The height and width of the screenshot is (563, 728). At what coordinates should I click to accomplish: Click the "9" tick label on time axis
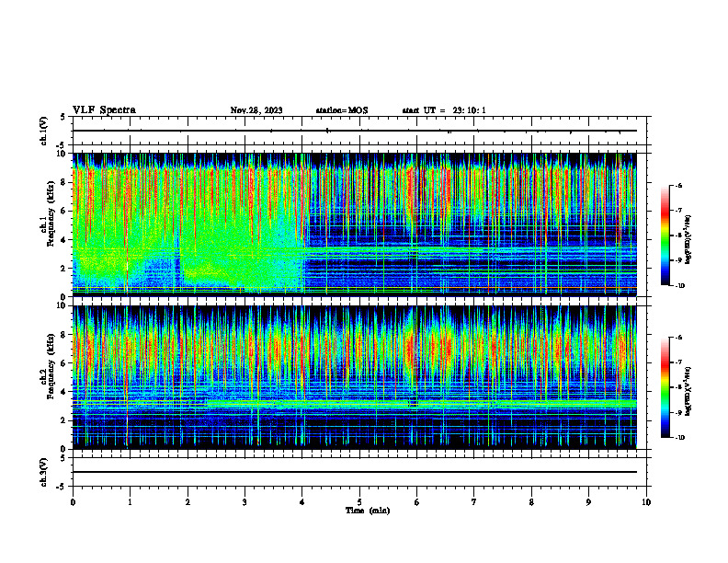(588, 502)
